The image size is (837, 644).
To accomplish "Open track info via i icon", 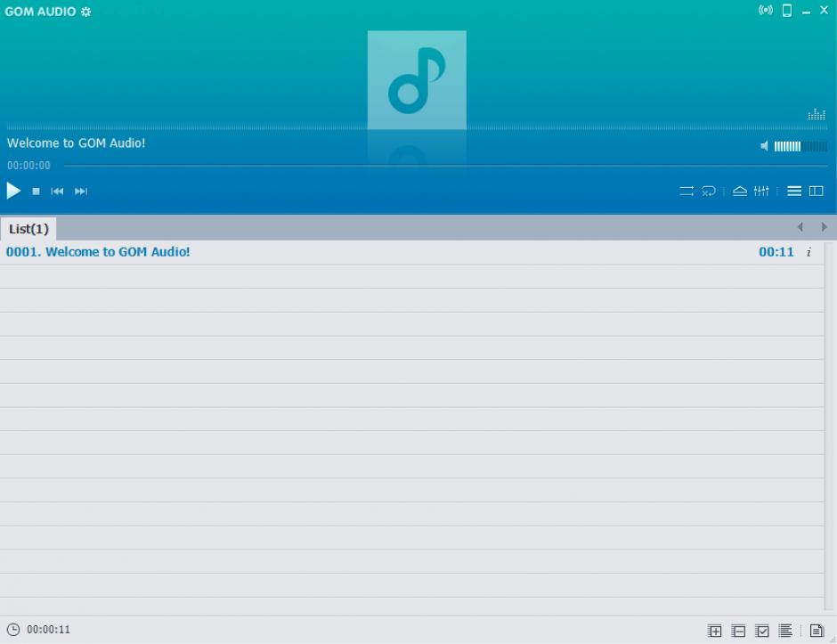I will pyautogui.click(x=809, y=252).
